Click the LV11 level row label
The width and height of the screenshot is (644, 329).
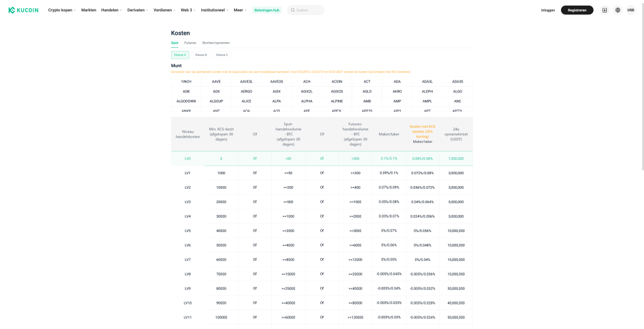[x=187, y=318]
